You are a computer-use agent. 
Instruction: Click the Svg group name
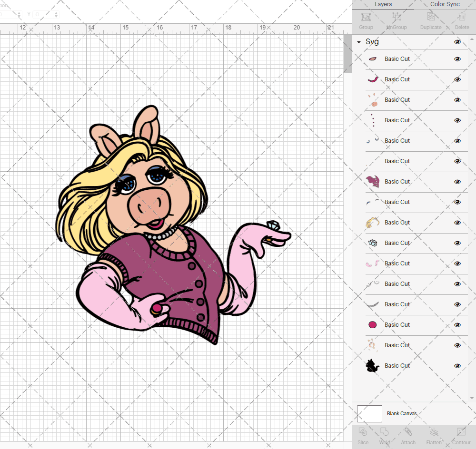coord(372,41)
